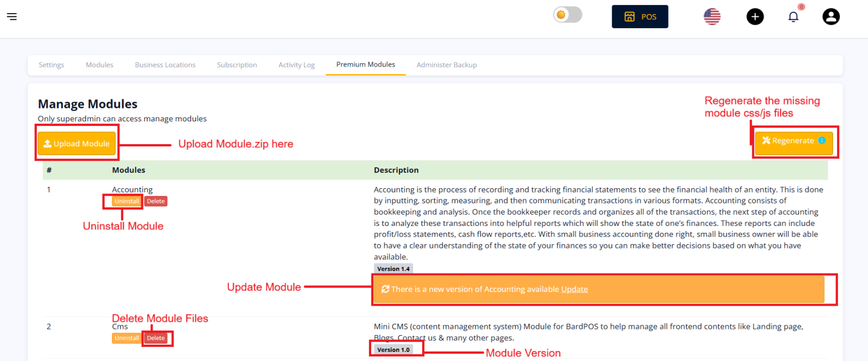Viewport: 868px width, 361px height.
Task: Click the Upload Module button
Action: [77, 143]
